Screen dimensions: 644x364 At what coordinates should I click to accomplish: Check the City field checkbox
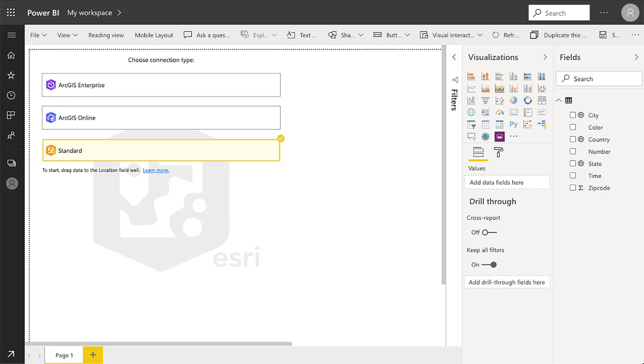pos(573,115)
